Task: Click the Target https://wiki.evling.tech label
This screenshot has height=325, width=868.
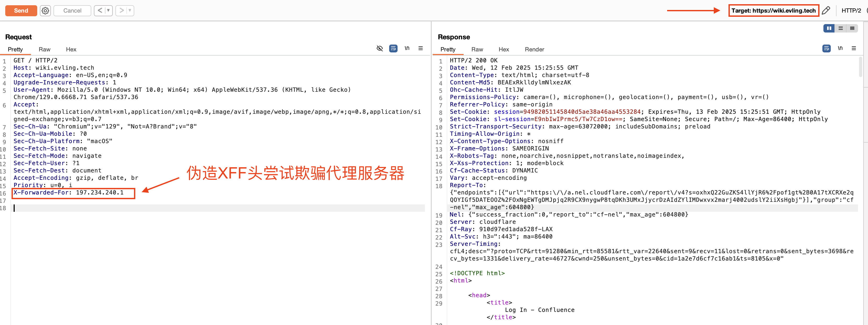Action: click(773, 10)
